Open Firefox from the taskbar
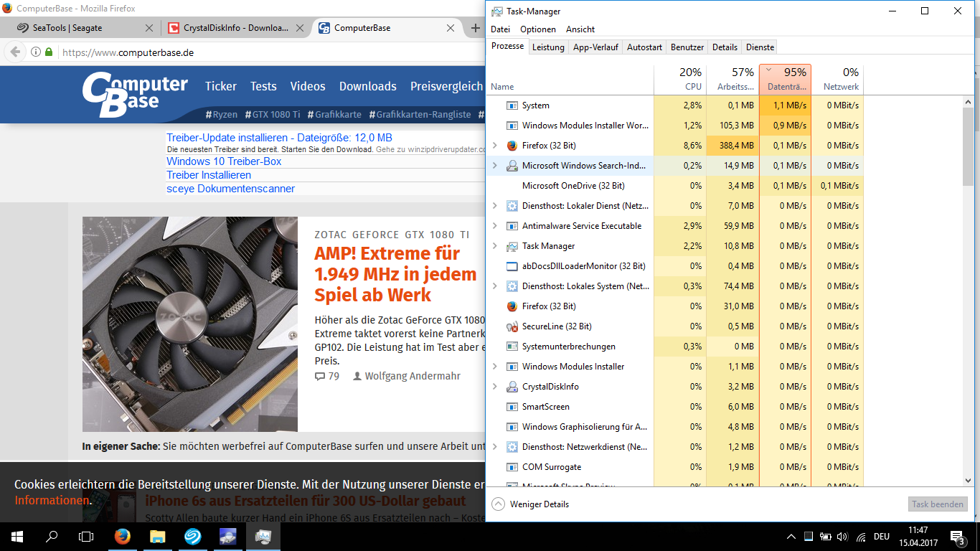 [x=123, y=536]
